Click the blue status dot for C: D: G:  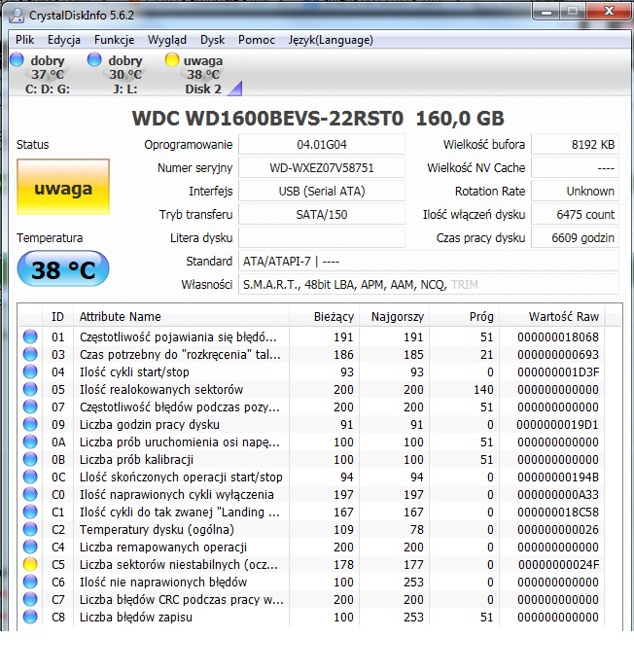[x=17, y=59]
